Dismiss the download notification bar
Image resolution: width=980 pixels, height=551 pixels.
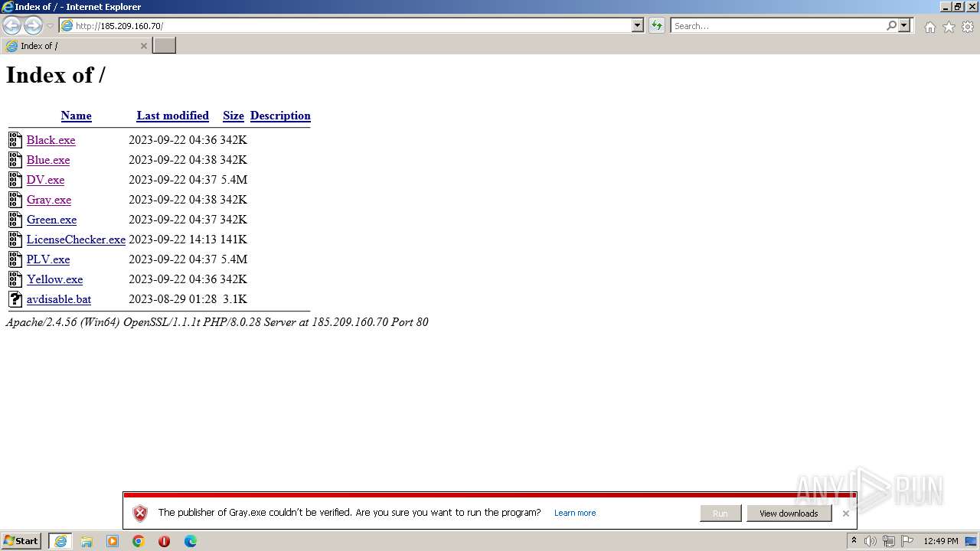tap(845, 514)
